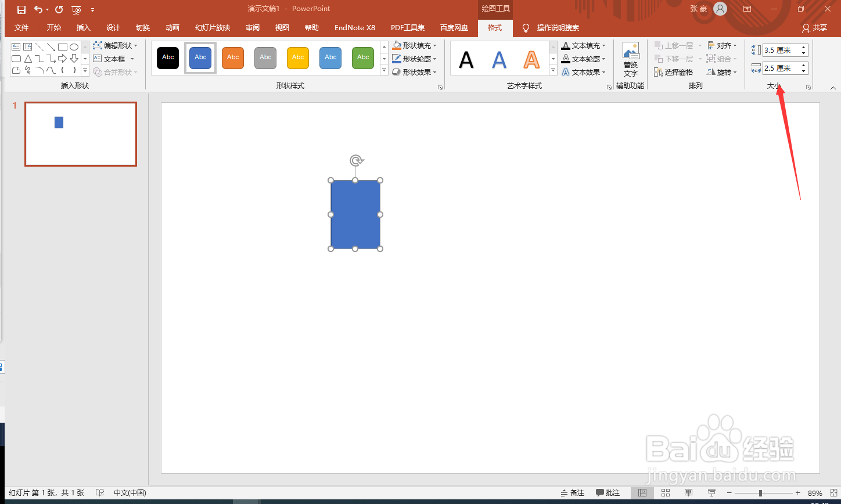Apply the orange Abc shape style
This screenshot has width=841, height=504.
(233, 57)
